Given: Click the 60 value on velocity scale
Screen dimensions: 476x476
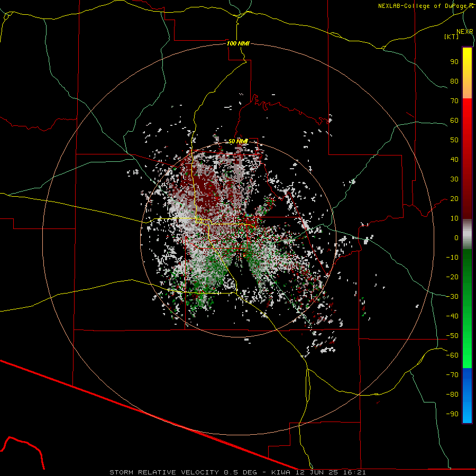Looking at the screenshot, I should point(454,121).
